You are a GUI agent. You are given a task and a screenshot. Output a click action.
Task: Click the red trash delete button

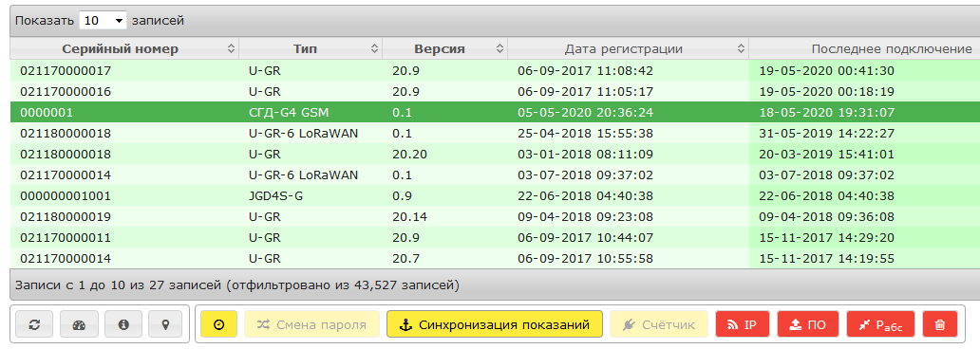tap(939, 324)
